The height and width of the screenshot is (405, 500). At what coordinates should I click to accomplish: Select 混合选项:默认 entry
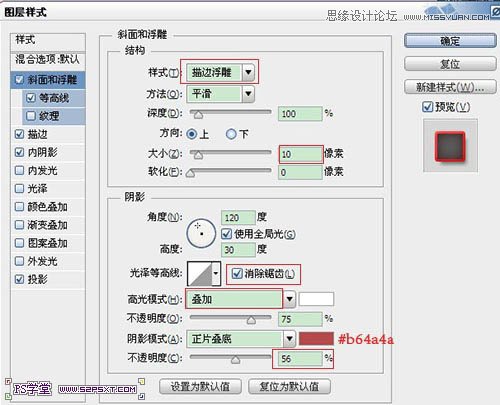(48, 60)
